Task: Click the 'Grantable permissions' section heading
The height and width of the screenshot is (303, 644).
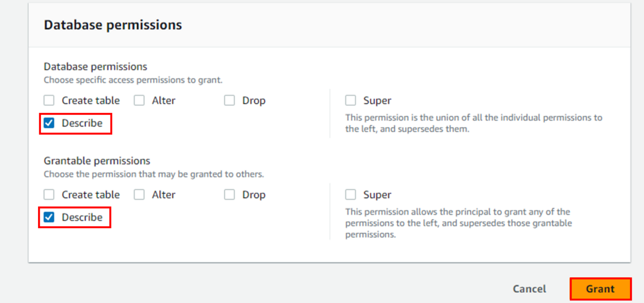Action: 97,161
